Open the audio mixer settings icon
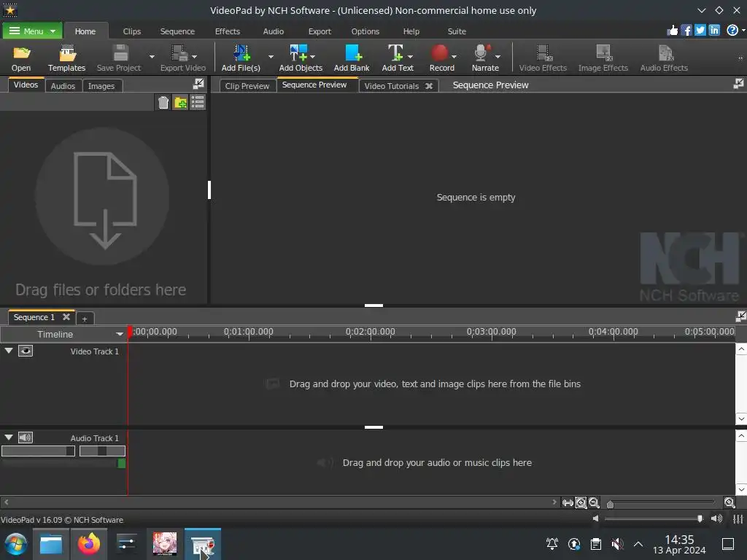Viewport: 747px width, 560px height. click(x=738, y=519)
